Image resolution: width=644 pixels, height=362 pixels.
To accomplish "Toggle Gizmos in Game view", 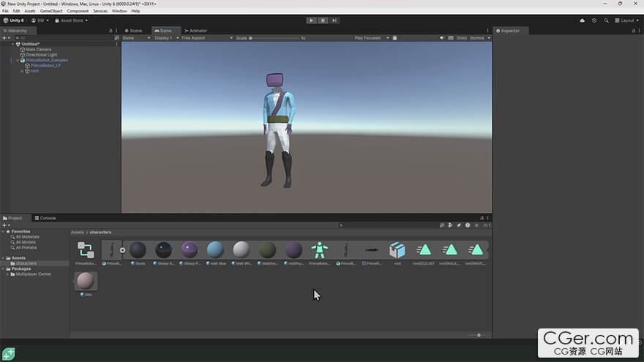I will pos(476,38).
